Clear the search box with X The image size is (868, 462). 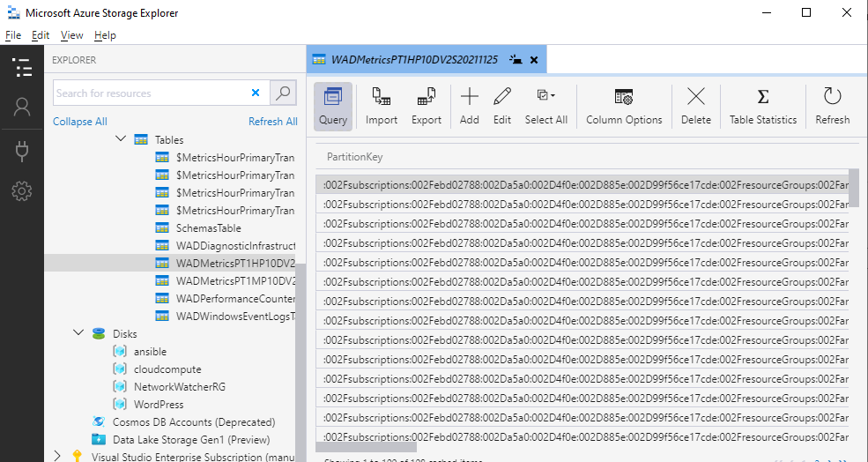coord(256,93)
